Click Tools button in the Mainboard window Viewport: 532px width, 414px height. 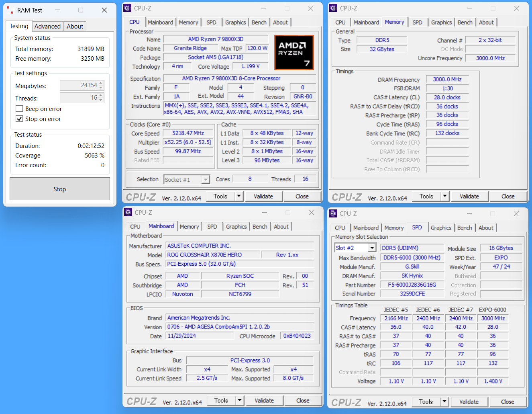pos(221,400)
